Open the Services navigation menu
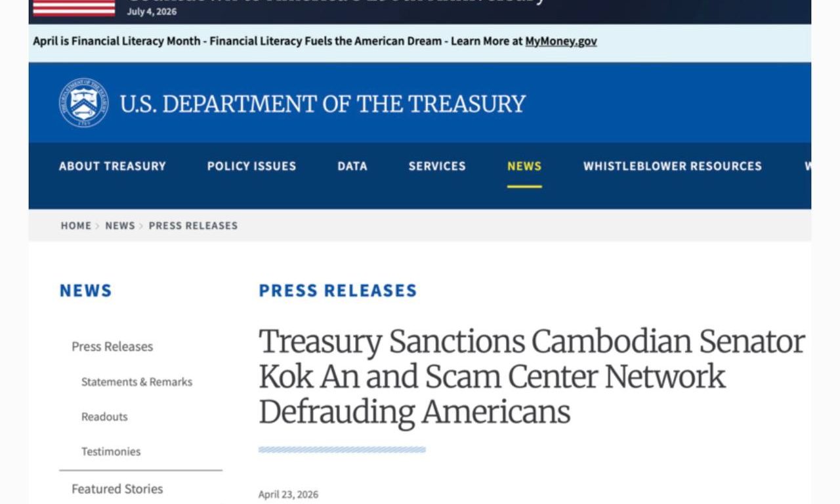This screenshot has height=504, width=840. click(437, 166)
